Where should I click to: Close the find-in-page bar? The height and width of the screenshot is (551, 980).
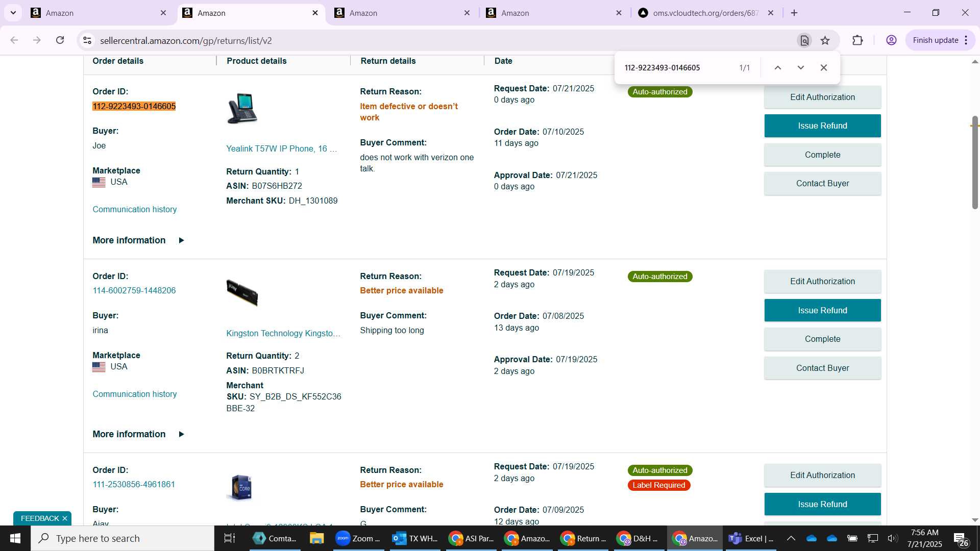(824, 67)
